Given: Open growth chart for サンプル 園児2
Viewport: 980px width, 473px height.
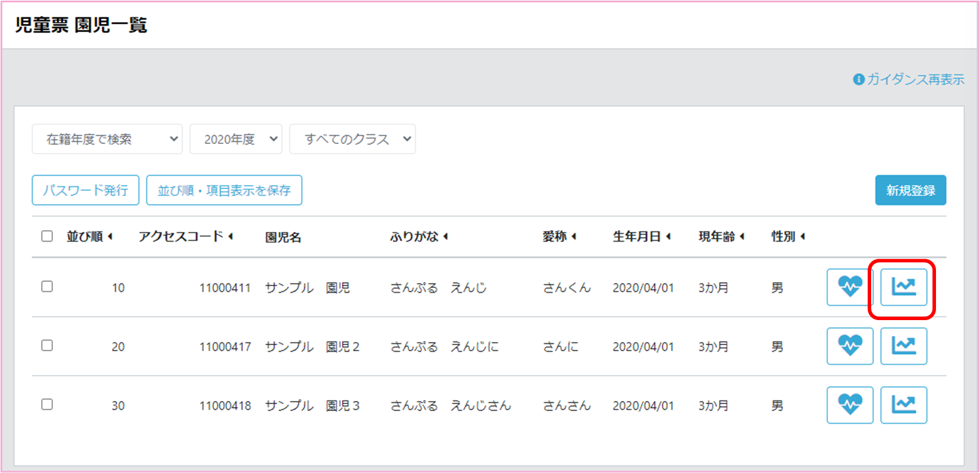Looking at the screenshot, I should (x=903, y=346).
